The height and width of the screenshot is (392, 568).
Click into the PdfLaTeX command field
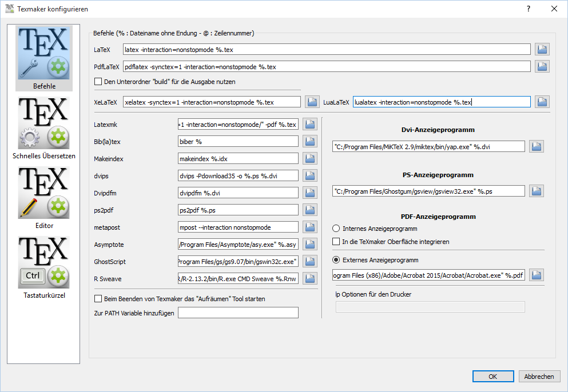[x=327, y=67]
